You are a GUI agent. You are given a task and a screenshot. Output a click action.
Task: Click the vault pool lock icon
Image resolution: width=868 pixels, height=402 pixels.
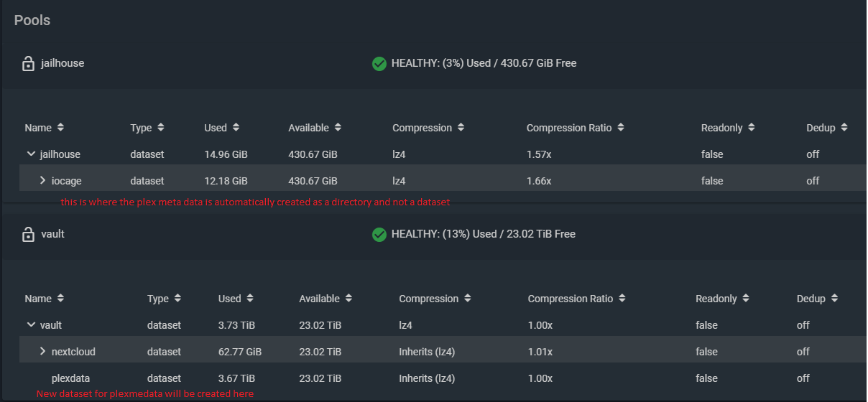coord(28,235)
